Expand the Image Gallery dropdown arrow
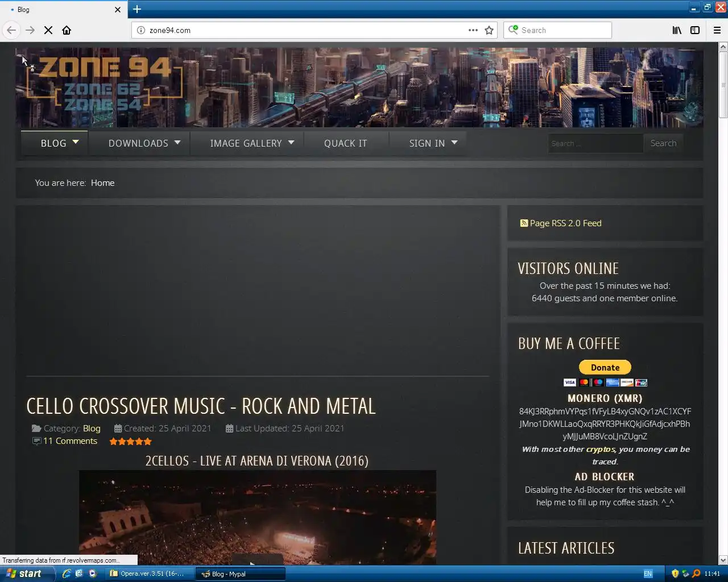 tap(291, 142)
